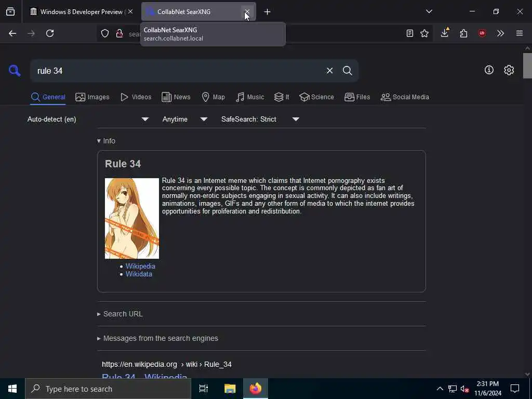
Task: Click the Rule 34 infobox thumbnail
Action: tap(131, 218)
